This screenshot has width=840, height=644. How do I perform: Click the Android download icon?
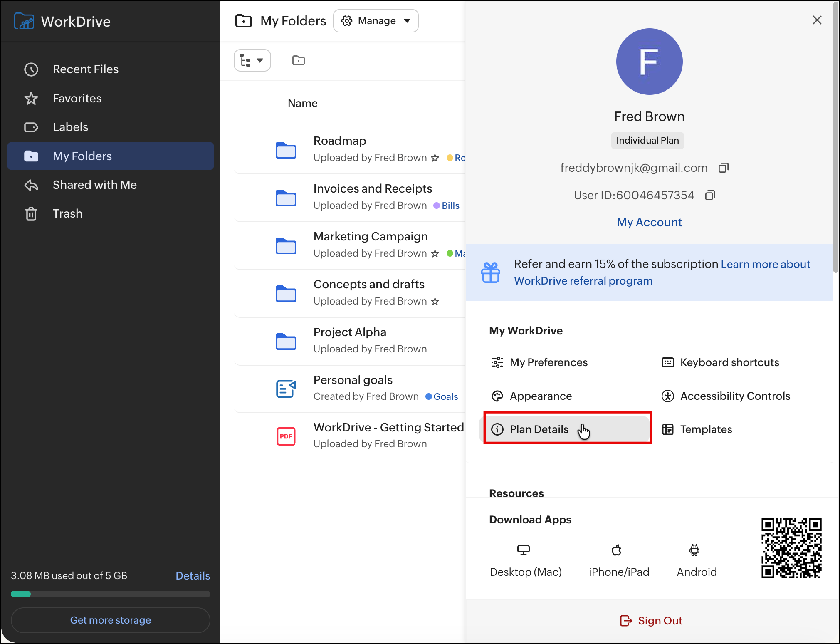(x=694, y=550)
